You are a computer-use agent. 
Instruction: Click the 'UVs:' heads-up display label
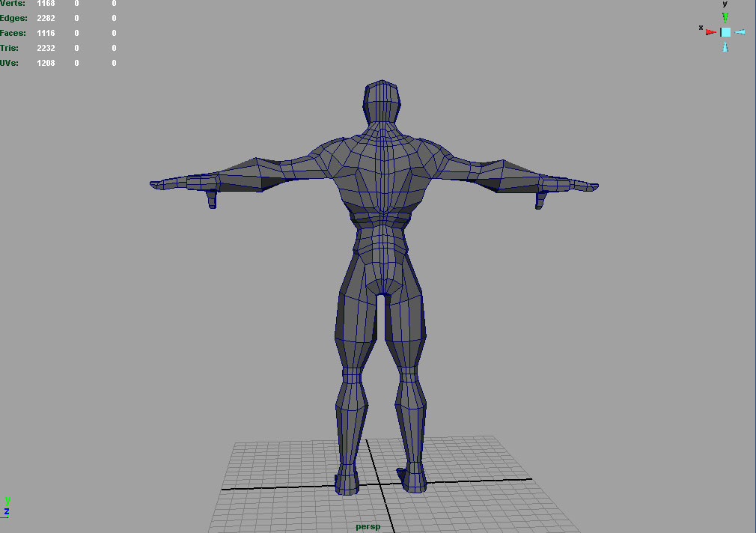9,63
